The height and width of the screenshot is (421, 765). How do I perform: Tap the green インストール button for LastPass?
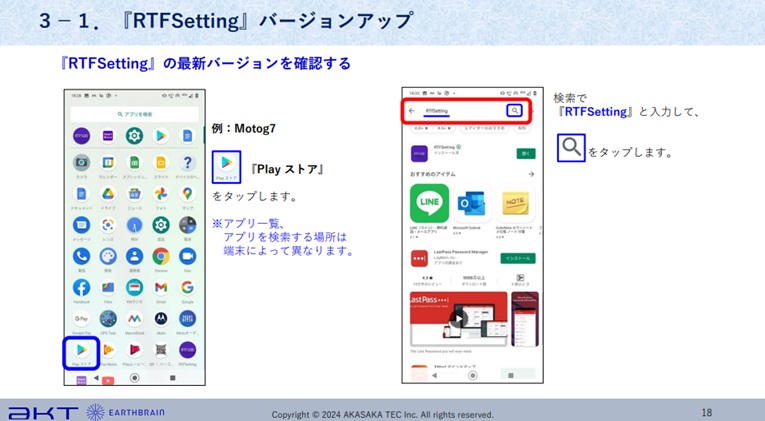click(x=518, y=258)
